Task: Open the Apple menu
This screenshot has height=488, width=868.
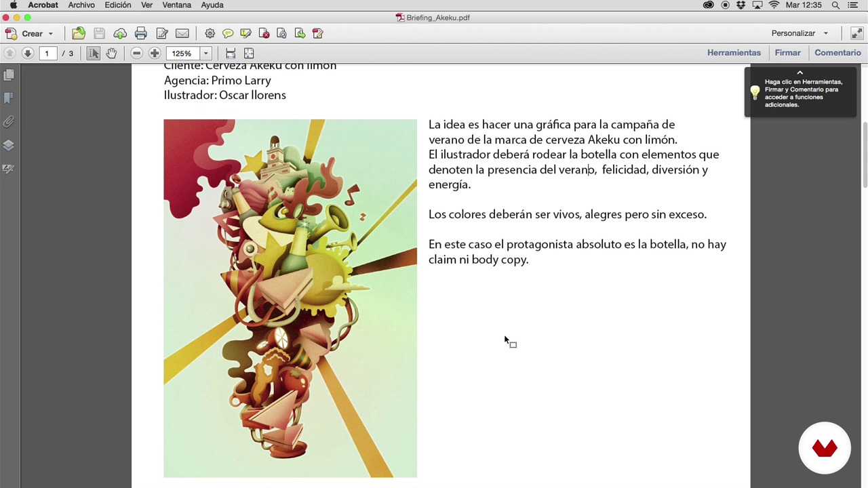Action: pyautogui.click(x=13, y=5)
